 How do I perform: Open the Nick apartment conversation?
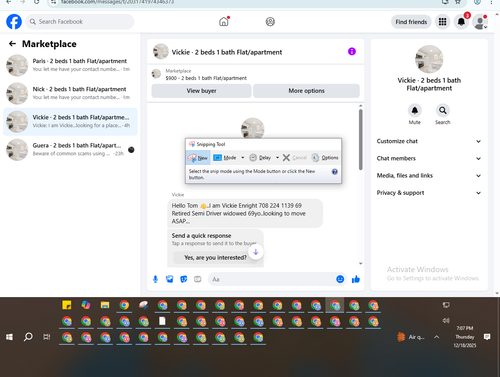(x=70, y=93)
